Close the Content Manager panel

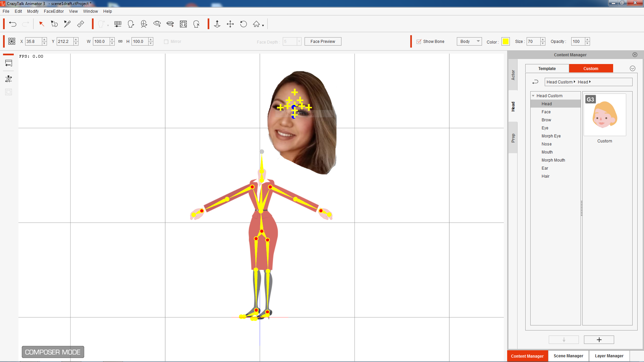point(635,55)
